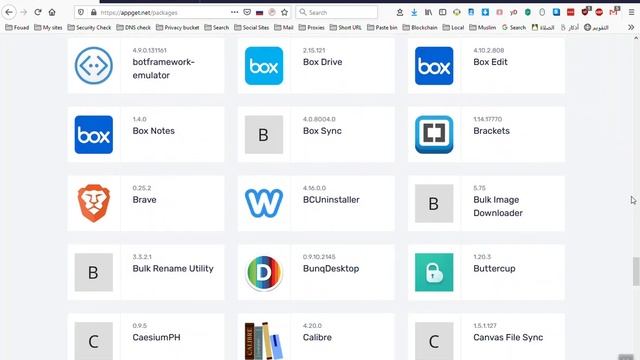Click Box Sync placeholder B thumbnail
Image resolution: width=640 pixels, height=360 pixels.
[x=264, y=135]
